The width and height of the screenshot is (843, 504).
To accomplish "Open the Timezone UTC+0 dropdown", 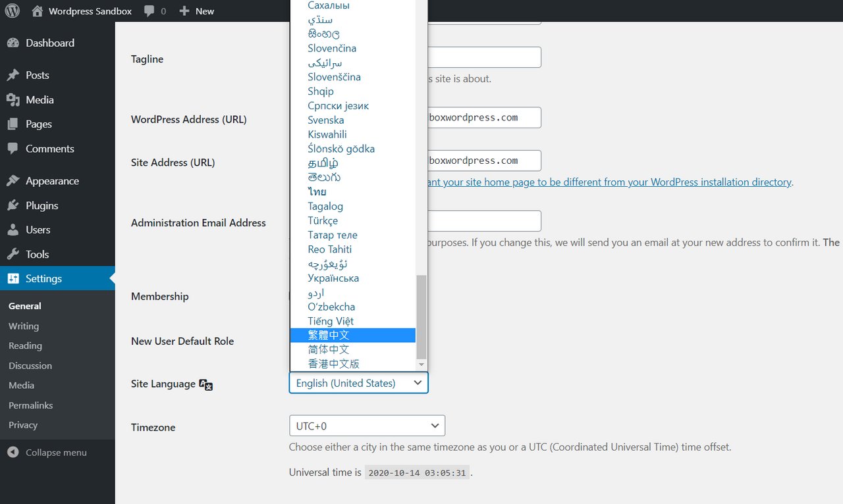I will (367, 426).
